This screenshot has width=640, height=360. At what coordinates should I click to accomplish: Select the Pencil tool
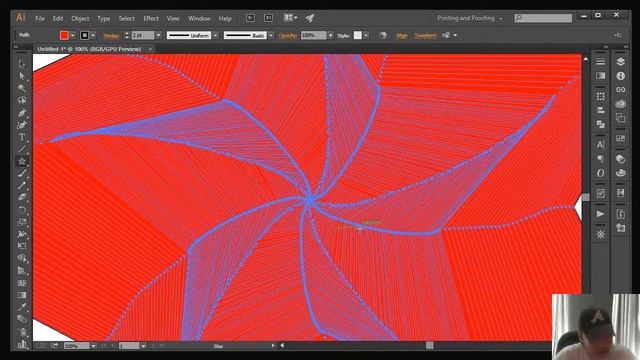click(22, 185)
